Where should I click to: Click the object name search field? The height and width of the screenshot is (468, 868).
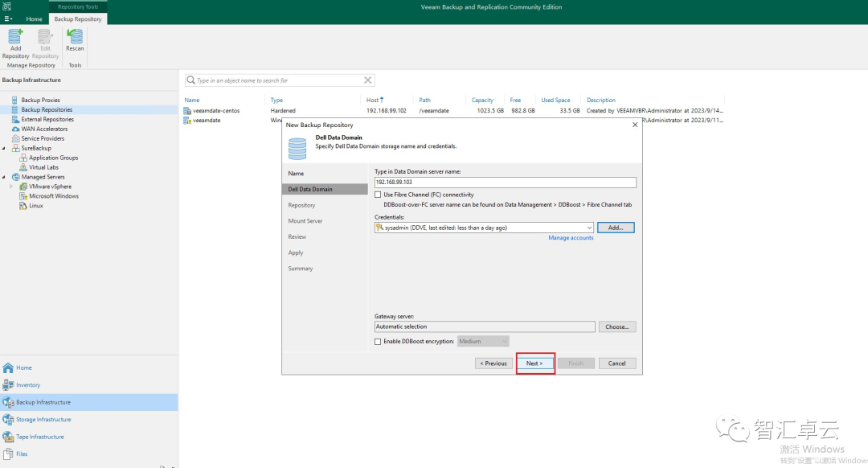280,80
